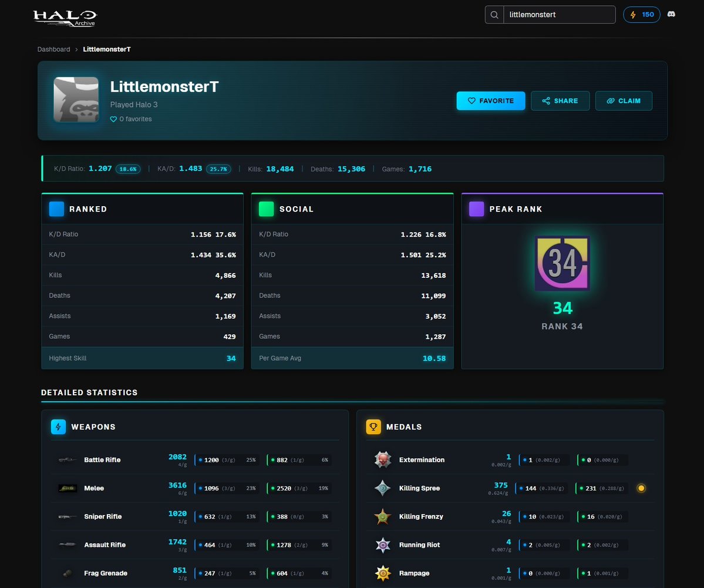The image size is (704, 588).
Task: Open the Discord icon link
Action: coord(671,14)
